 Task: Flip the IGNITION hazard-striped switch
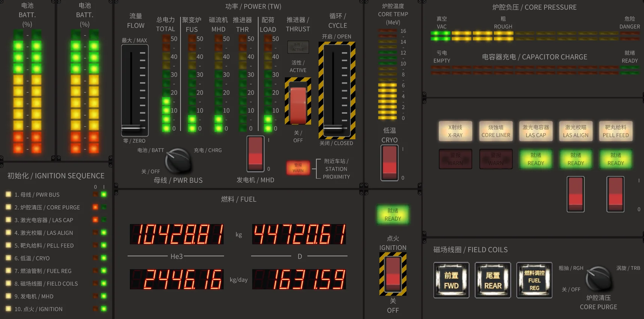pos(393,274)
